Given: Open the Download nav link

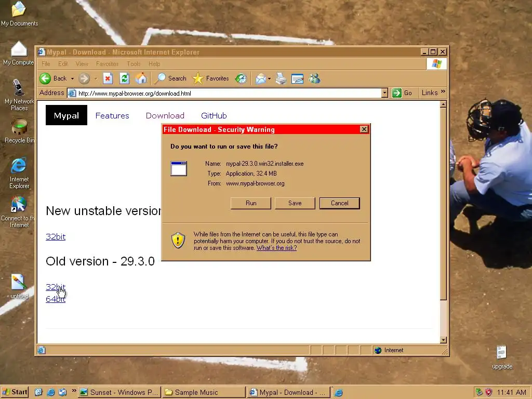Looking at the screenshot, I should (165, 116).
